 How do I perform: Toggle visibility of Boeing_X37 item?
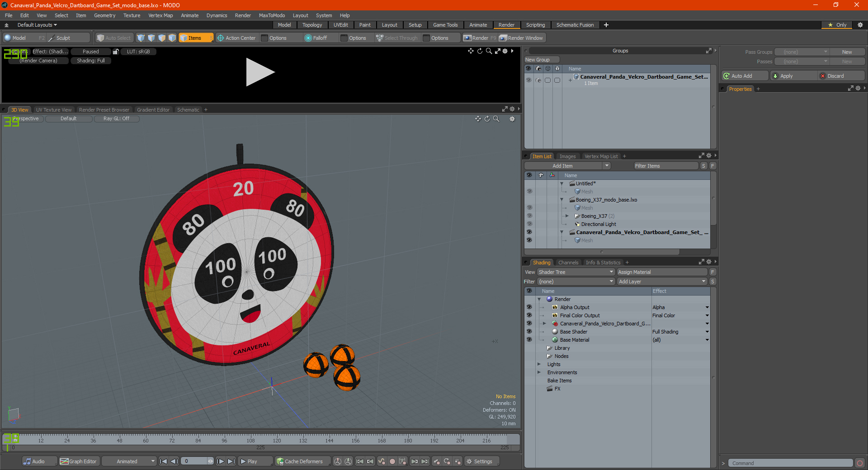tap(529, 216)
